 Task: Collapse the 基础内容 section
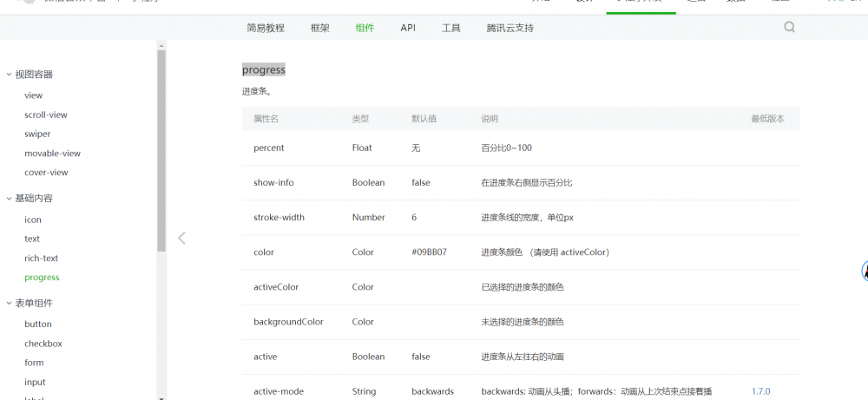(9, 199)
